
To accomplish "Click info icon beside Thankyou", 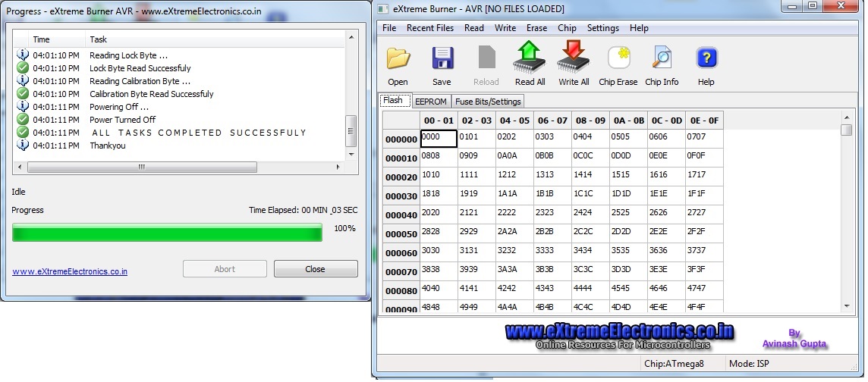I will coord(23,145).
